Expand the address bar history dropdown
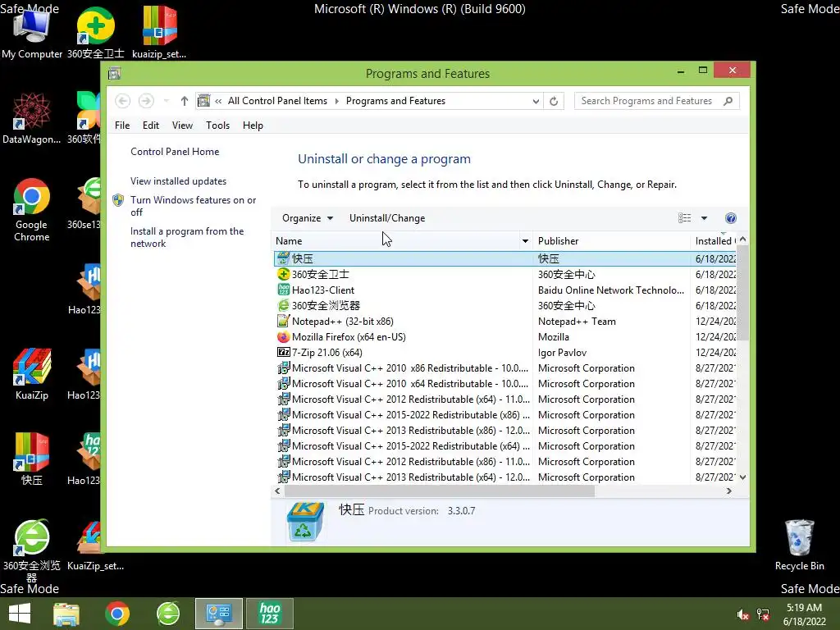 (x=535, y=101)
